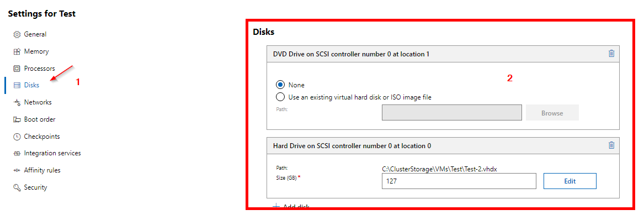Click the DVD drive Path text field
644x220 pixels.
click(452, 113)
